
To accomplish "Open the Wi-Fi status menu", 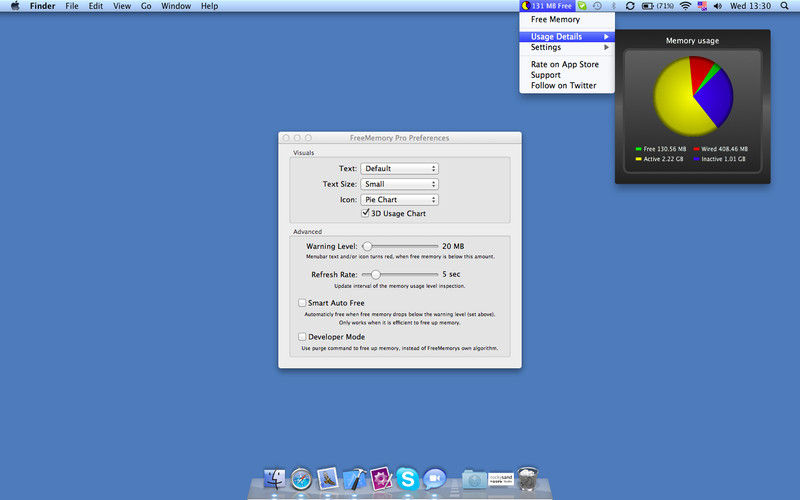I will click(686, 6).
